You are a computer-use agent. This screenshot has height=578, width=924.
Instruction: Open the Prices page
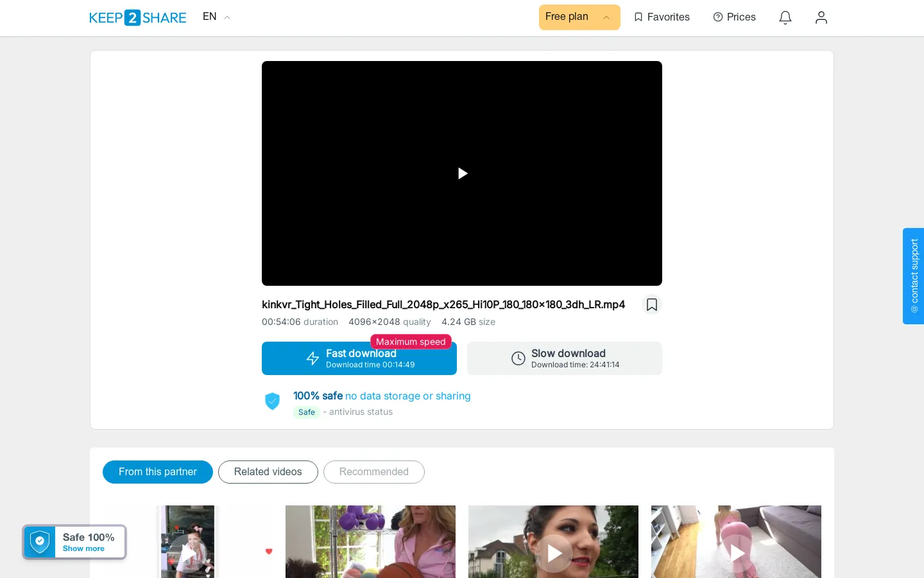coord(735,17)
